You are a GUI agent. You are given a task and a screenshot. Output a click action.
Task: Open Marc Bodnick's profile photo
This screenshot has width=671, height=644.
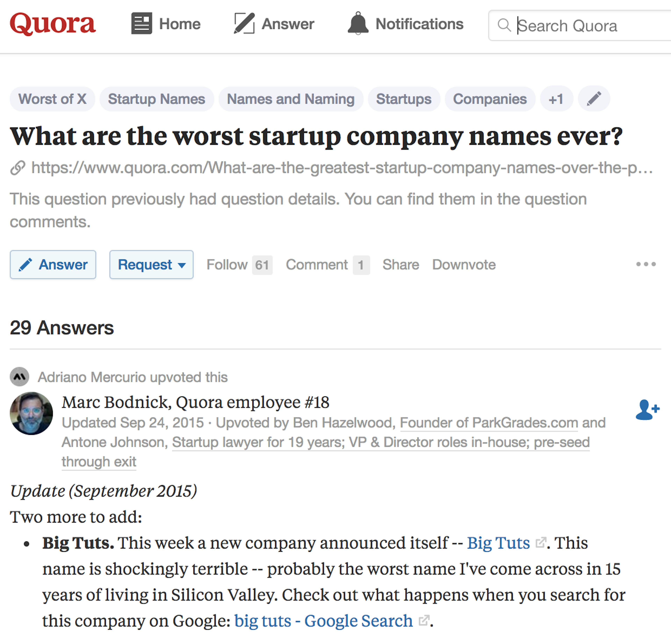click(31, 414)
